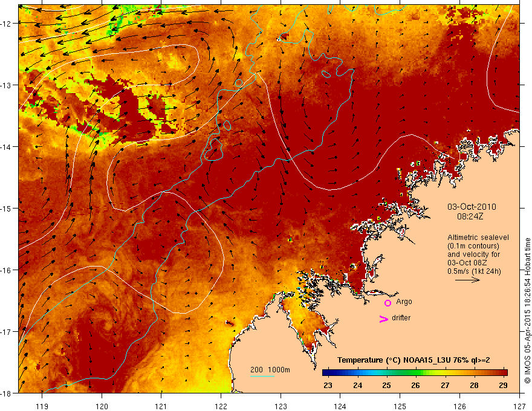The height and width of the screenshot is (411, 532).
Task: Click the colorbar tick label '24'
Action: coord(357,385)
